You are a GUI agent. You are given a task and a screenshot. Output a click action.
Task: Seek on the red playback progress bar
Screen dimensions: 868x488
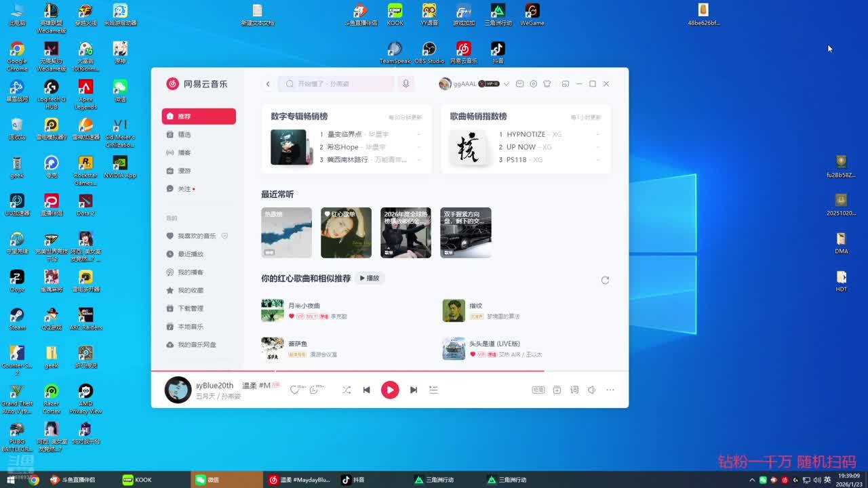tap(407, 371)
